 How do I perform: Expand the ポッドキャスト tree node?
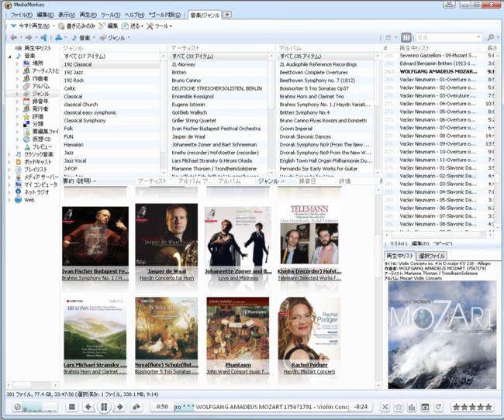click(9, 162)
